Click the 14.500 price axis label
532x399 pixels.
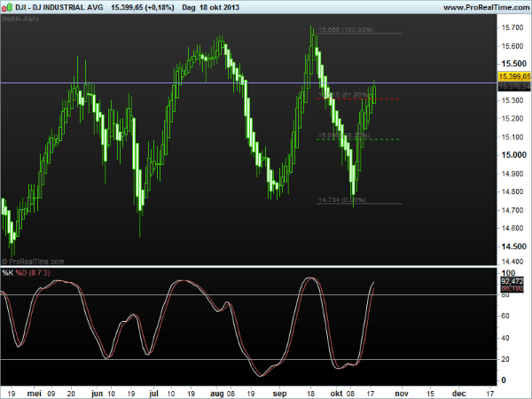[x=513, y=246]
